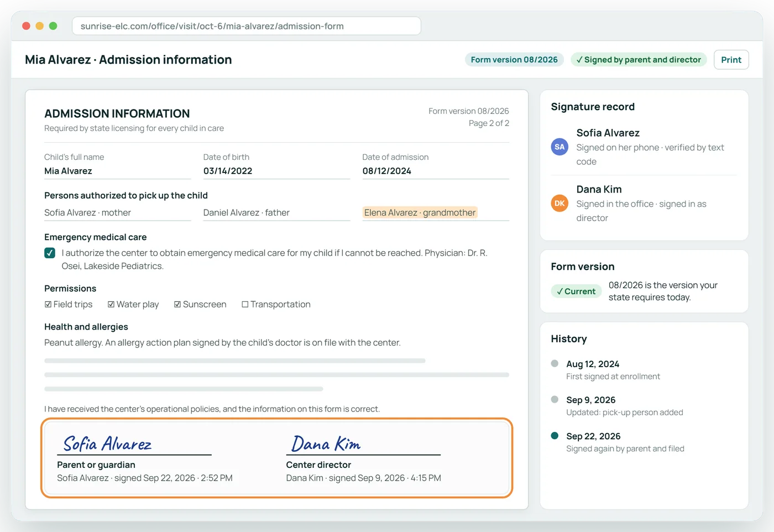Toggle the Water play checkbox

(111, 304)
